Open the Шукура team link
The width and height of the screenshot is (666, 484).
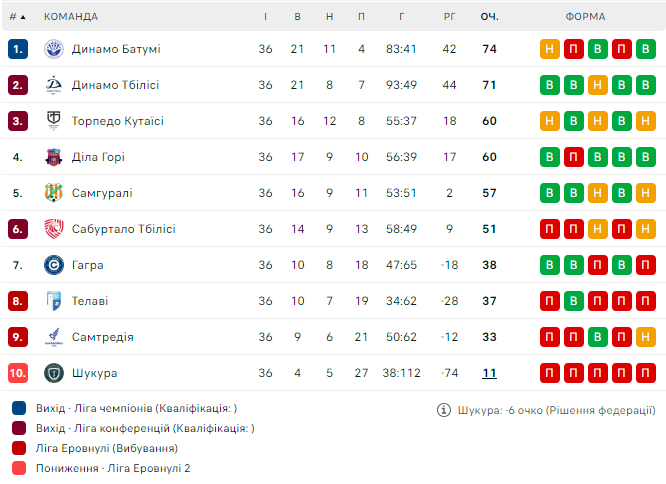pos(95,373)
